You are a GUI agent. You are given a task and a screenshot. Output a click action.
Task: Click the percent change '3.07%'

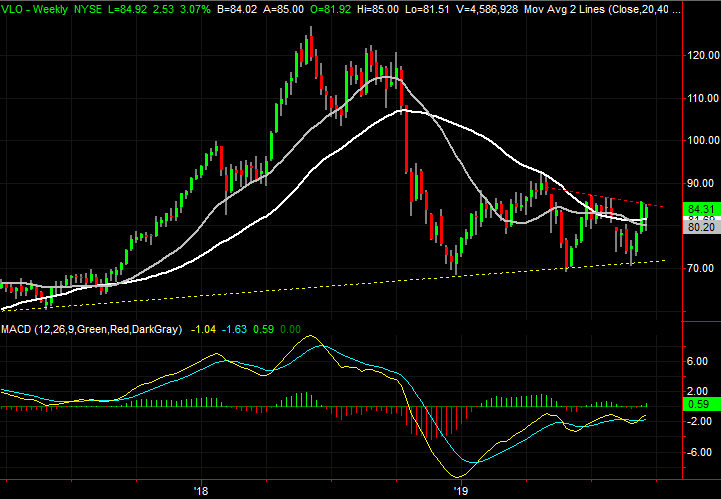[x=194, y=9]
